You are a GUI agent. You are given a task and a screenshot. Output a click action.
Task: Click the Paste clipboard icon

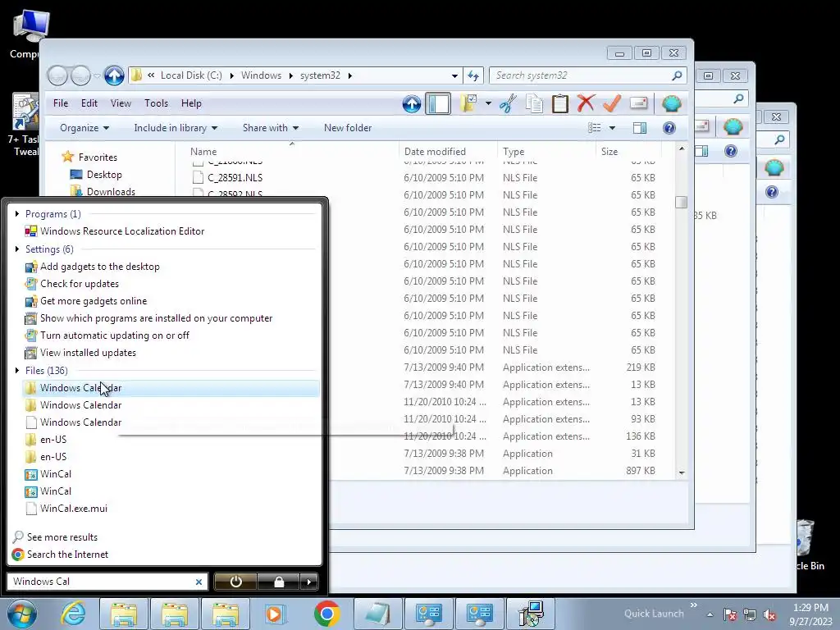pos(559,103)
